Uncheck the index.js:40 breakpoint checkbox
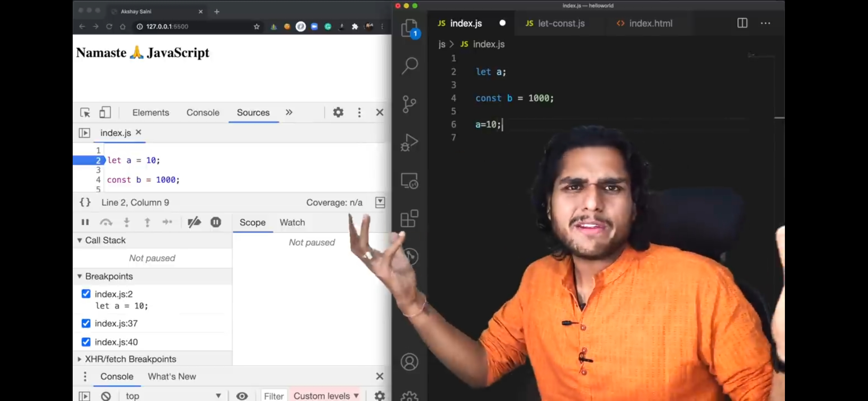 (86, 342)
